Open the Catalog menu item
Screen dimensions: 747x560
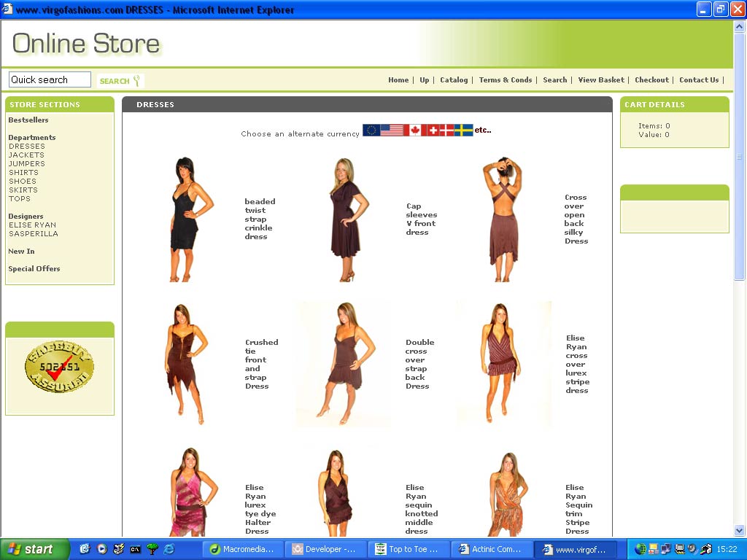pyautogui.click(x=454, y=80)
